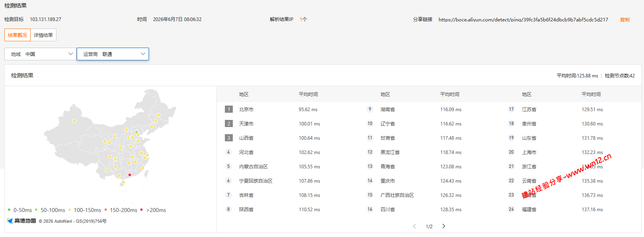The image size is (644, 237).
Task: Click rank 24 badge beside 福建省
Action: click(511, 209)
